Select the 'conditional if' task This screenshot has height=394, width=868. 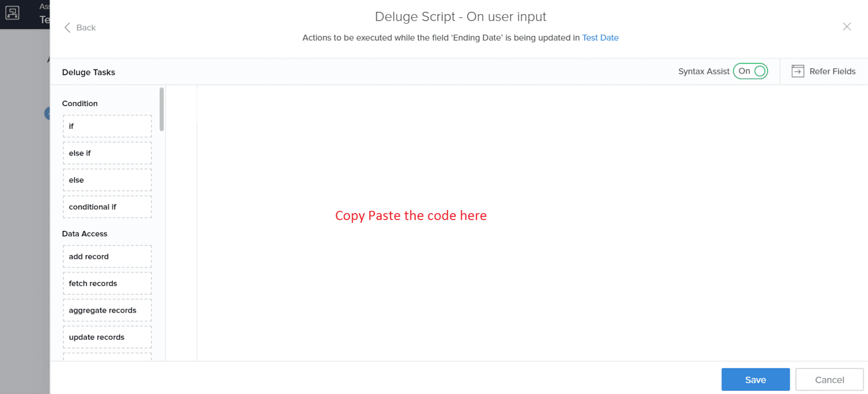pos(107,206)
